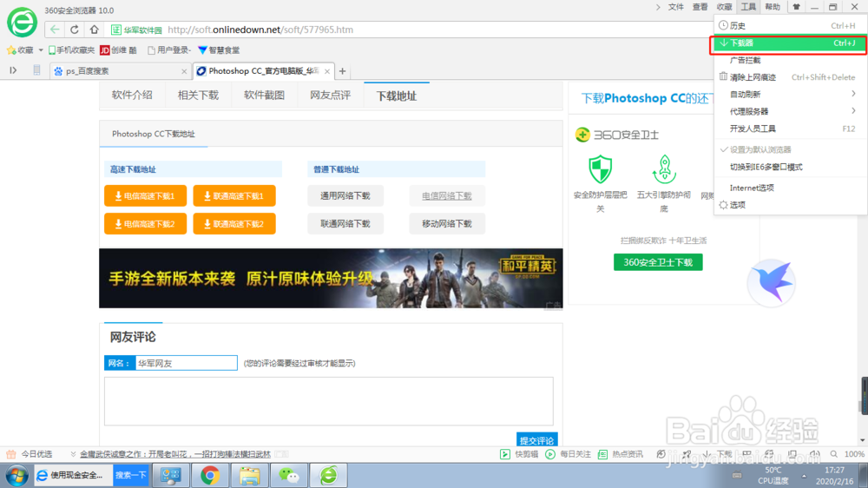Open the 和平精英 game banner ad
The height and width of the screenshot is (488, 868).
(x=331, y=278)
